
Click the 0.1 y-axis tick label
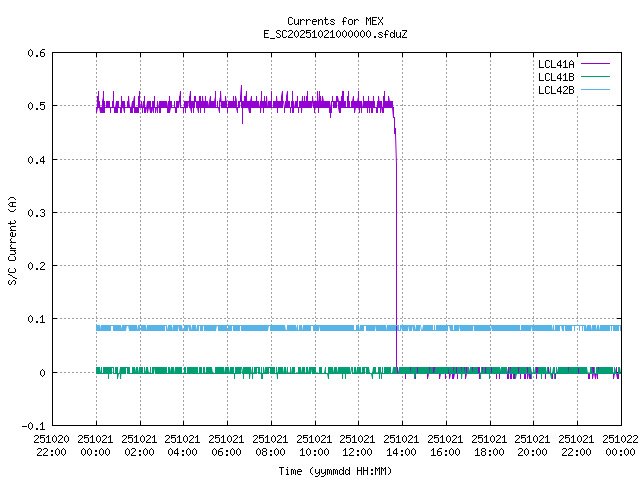35,320
